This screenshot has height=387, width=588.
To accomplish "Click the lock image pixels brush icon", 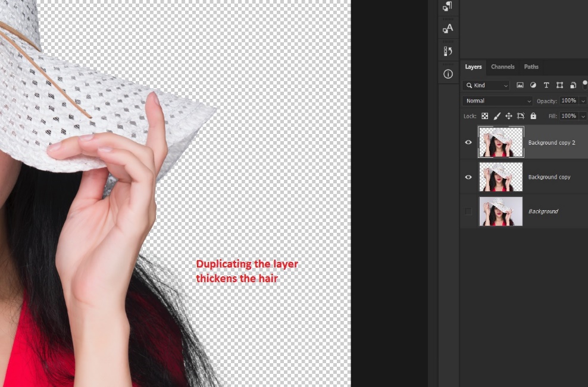I will tap(497, 116).
